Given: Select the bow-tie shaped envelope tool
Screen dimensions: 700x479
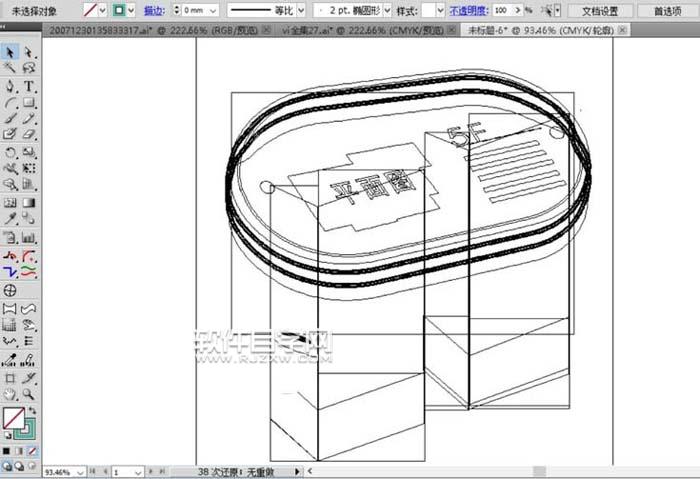Looking at the screenshot, I should click(10, 308).
